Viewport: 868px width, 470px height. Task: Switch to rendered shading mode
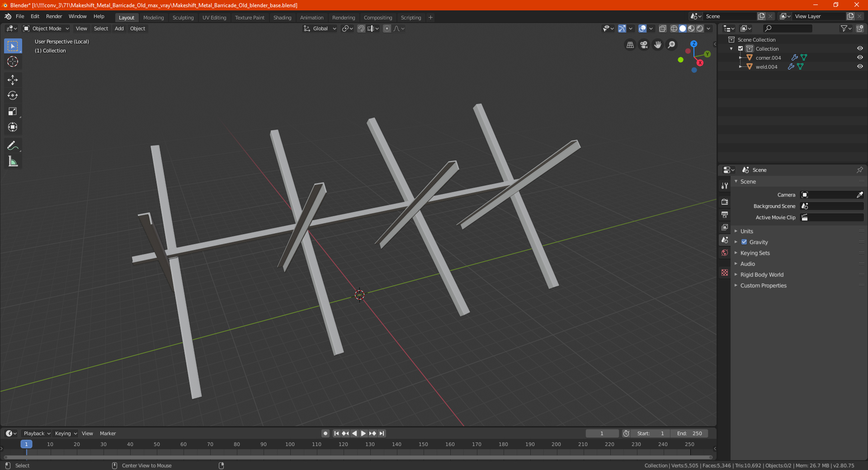coord(700,28)
